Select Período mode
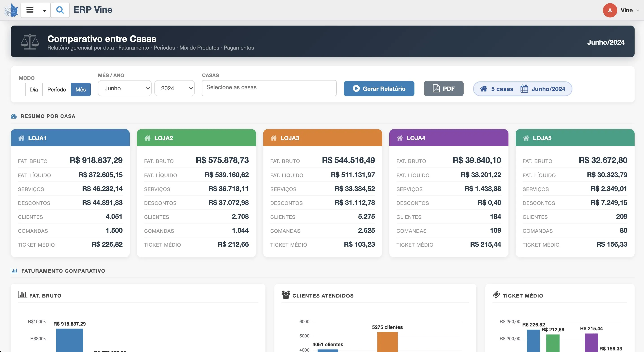Image resolution: width=644 pixels, height=352 pixels. point(57,89)
